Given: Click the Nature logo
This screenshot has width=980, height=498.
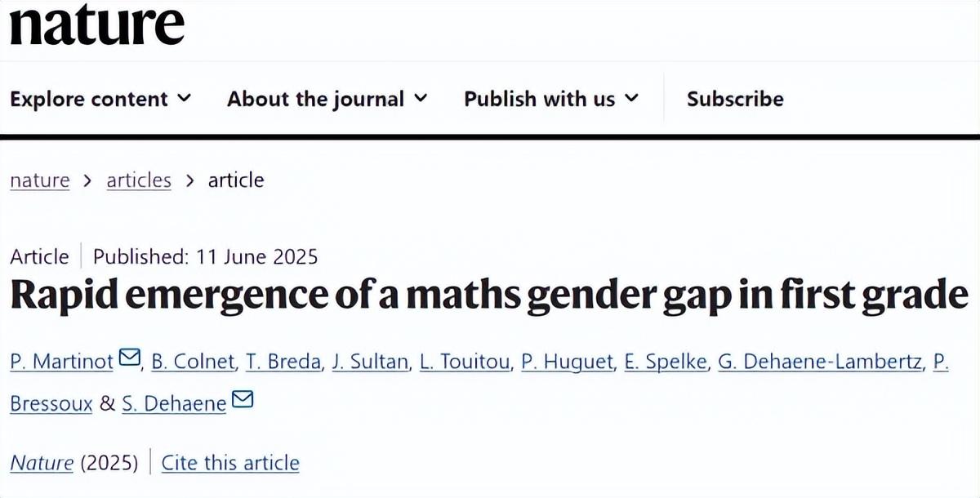Looking at the screenshot, I should [x=96, y=24].
